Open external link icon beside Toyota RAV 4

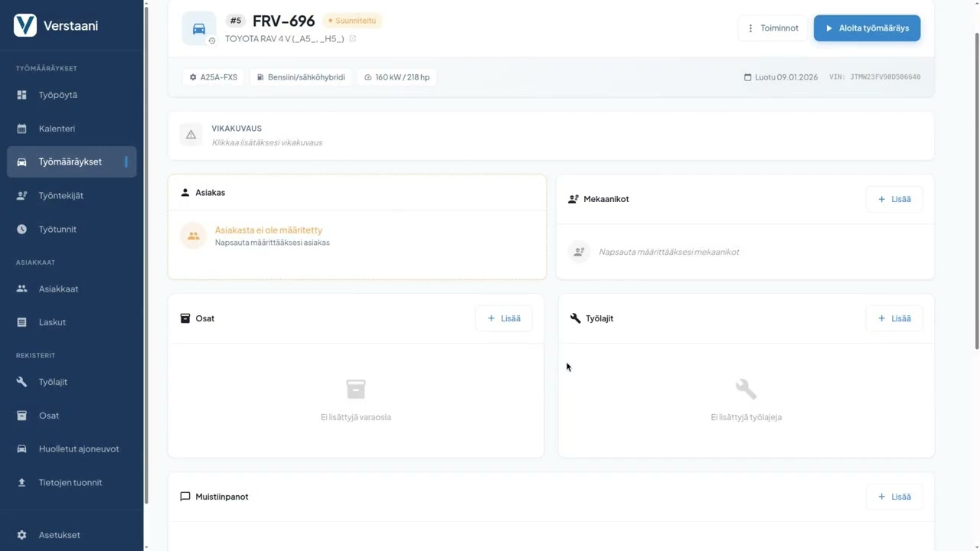(x=353, y=38)
